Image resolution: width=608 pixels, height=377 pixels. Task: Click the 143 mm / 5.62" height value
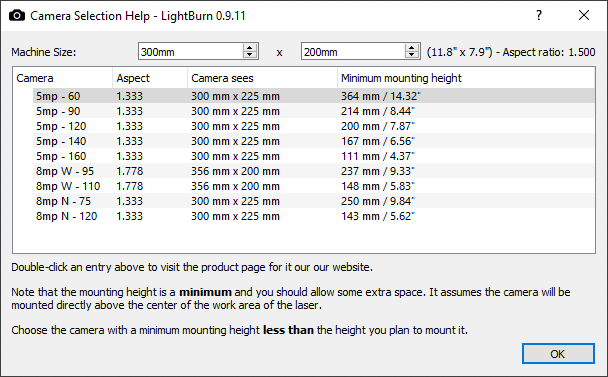[378, 216]
